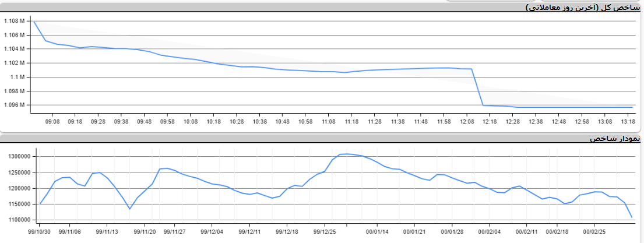Select the 13:18 label at the axis end
Image resolution: width=644 pixels, height=243 pixels.
tap(628, 121)
